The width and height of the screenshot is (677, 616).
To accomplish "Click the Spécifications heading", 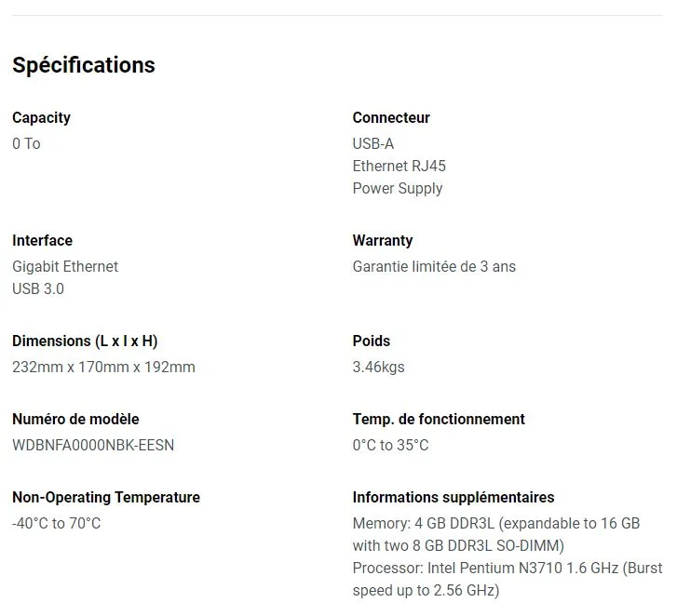I will [83, 65].
